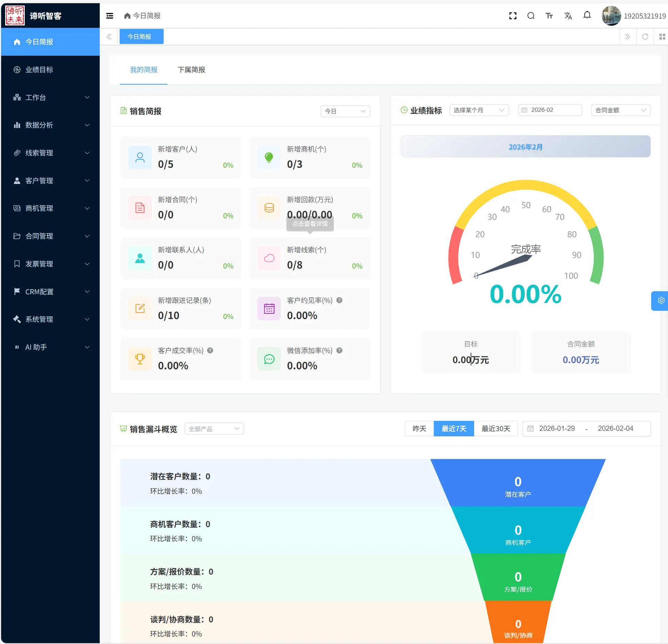Collapse sidebar using the hamburger menu icon
The height and width of the screenshot is (644, 668).
(110, 16)
